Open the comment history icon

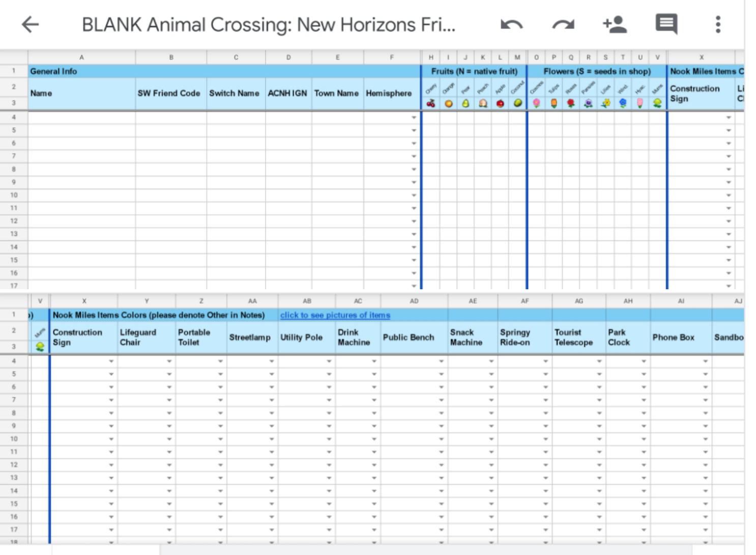tap(665, 23)
